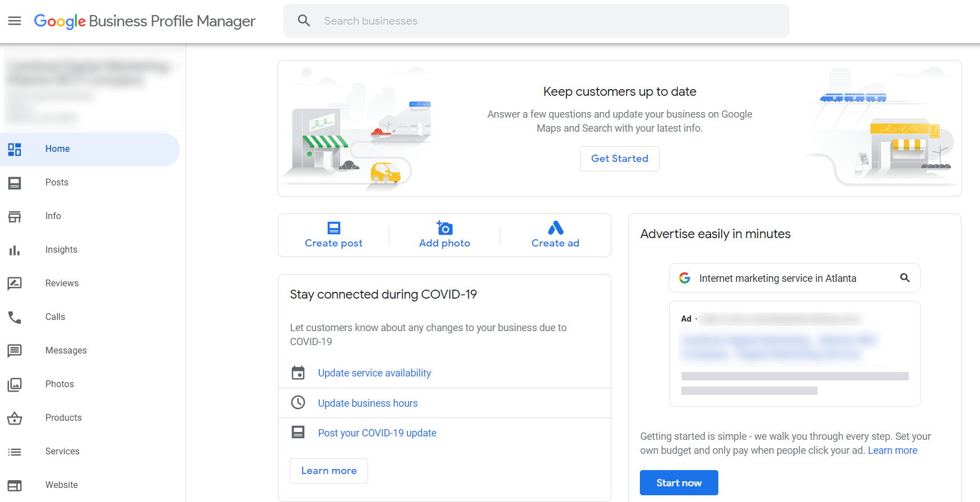This screenshot has height=502, width=980.
Task: Click clock icon beside Update business hours
Action: tap(298, 402)
